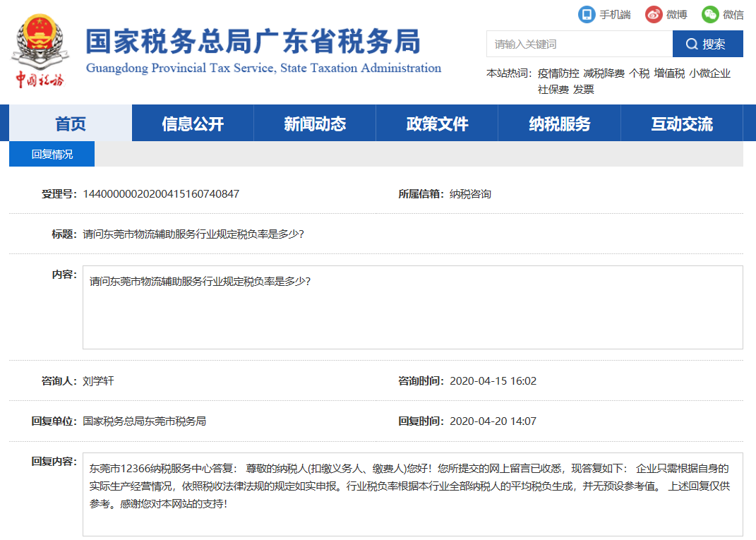The height and width of the screenshot is (540, 756).
Task: Open the 新闻动态 navigation menu
Action: pyautogui.click(x=314, y=121)
